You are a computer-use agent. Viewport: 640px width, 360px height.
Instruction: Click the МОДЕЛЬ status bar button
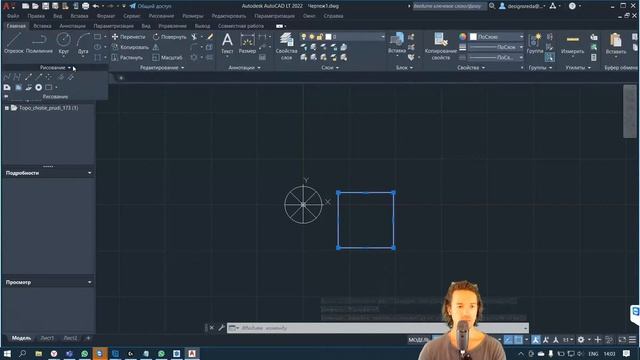(419, 340)
